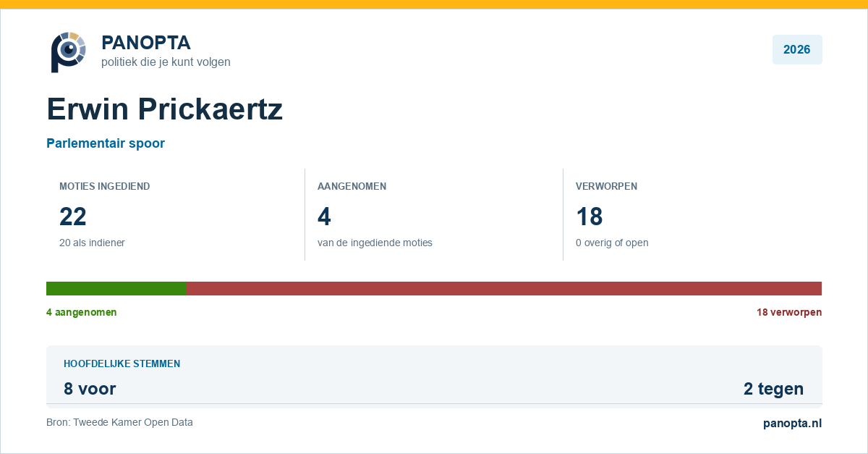
Task: Click 'Bron: Tweede Kamer Open Data' source
Action: pos(119,422)
